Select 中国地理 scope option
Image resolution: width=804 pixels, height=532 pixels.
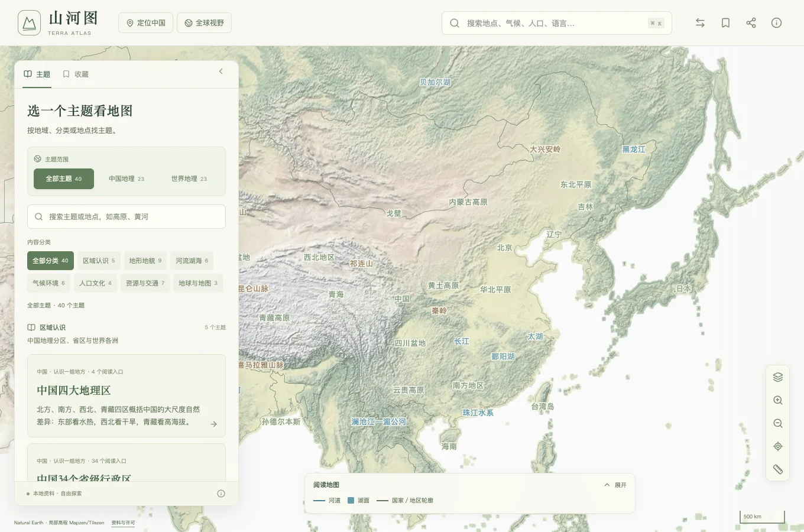tap(127, 179)
